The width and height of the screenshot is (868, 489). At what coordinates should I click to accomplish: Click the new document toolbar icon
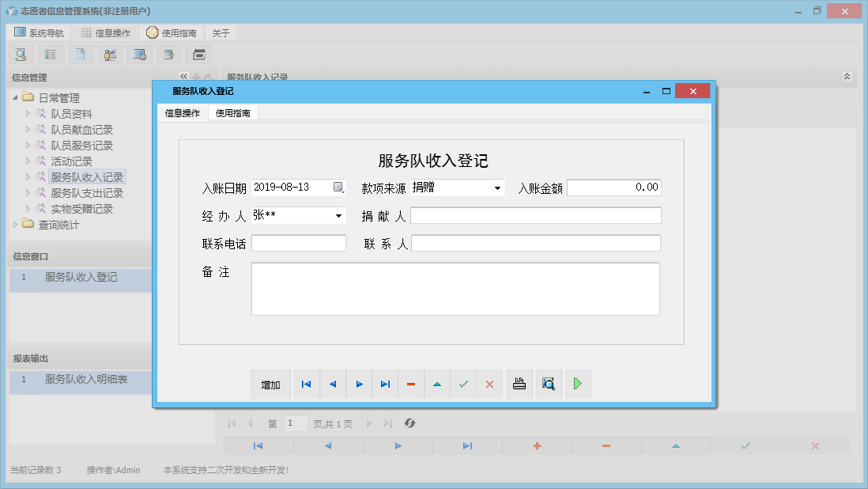(x=79, y=55)
